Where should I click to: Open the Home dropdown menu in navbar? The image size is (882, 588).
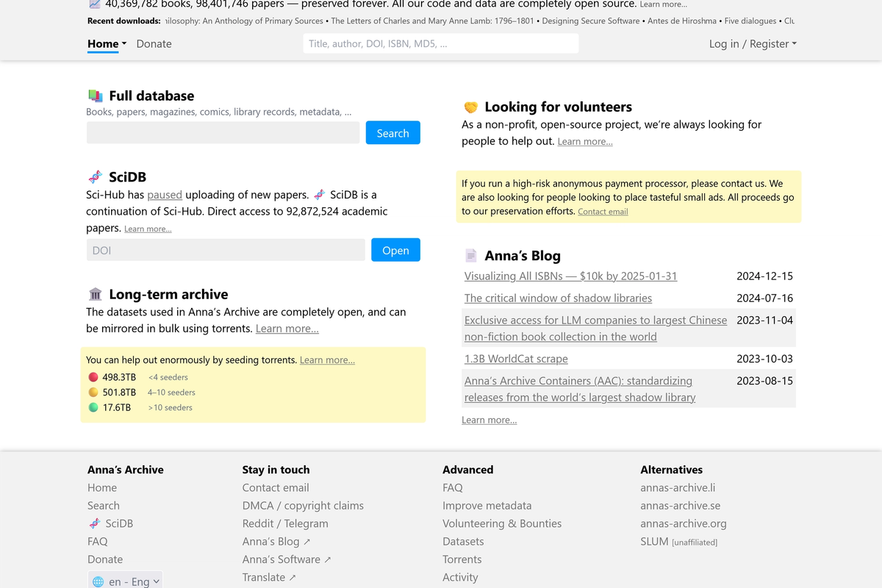107,44
